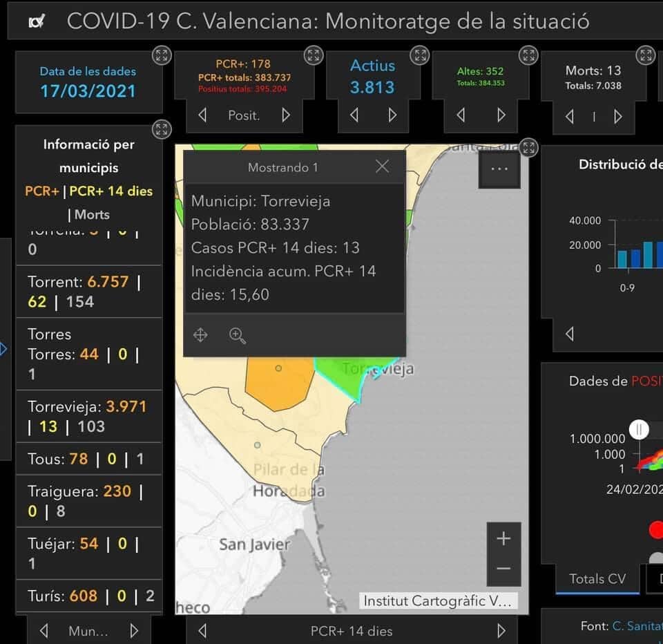Click the date range slider handle on the chart
The width and height of the screenshot is (663, 644).
pos(640,430)
